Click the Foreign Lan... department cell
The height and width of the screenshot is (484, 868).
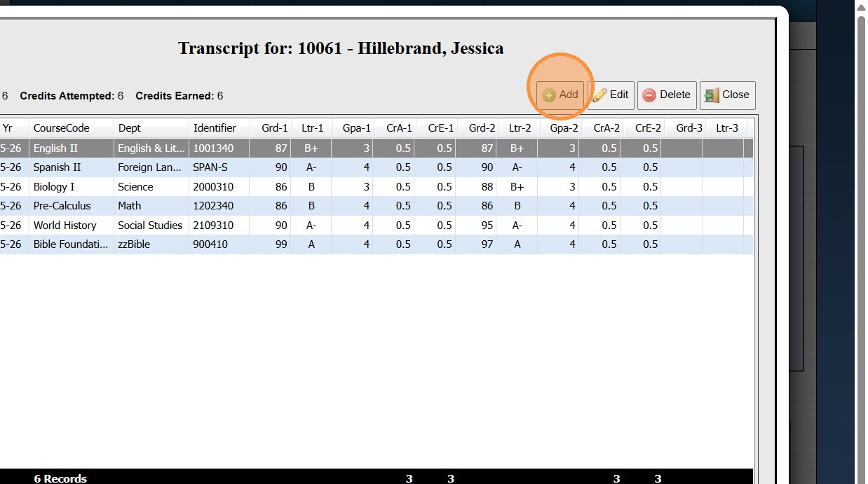pyautogui.click(x=151, y=167)
